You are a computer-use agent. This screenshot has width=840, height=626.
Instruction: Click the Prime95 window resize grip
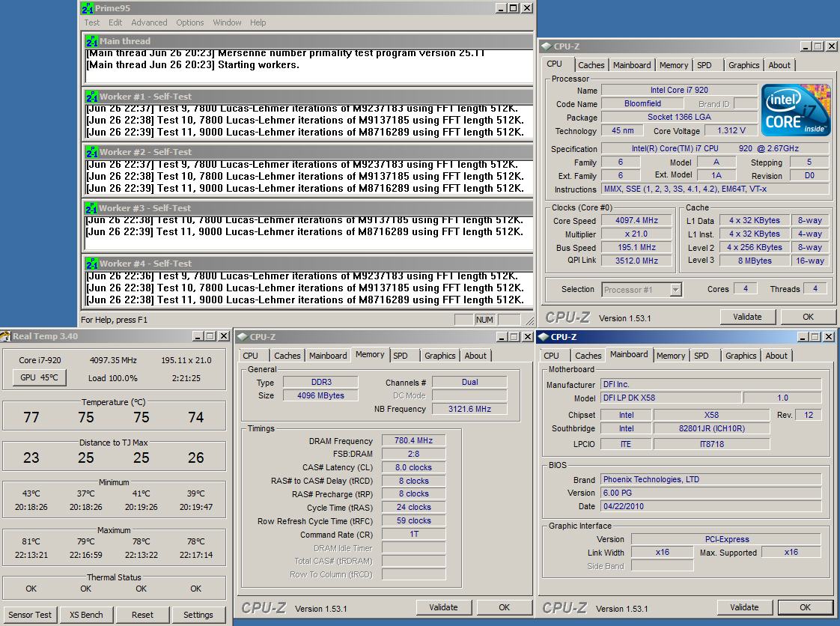click(529, 320)
